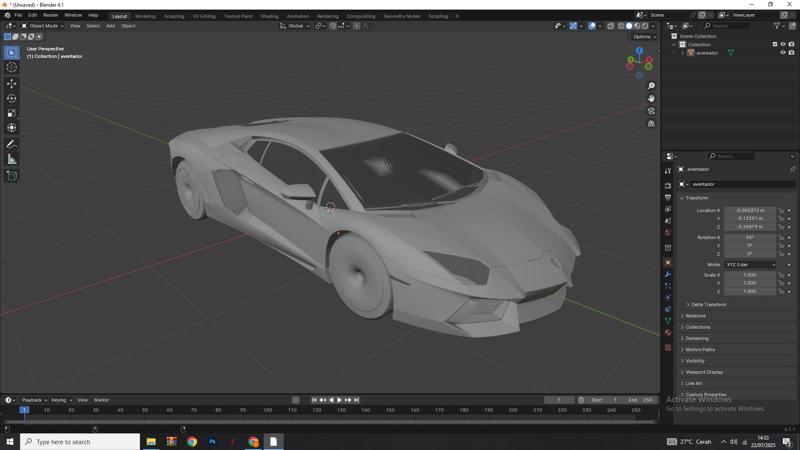The width and height of the screenshot is (800, 450).
Task: Activate the Scale tool
Action: (12, 113)
